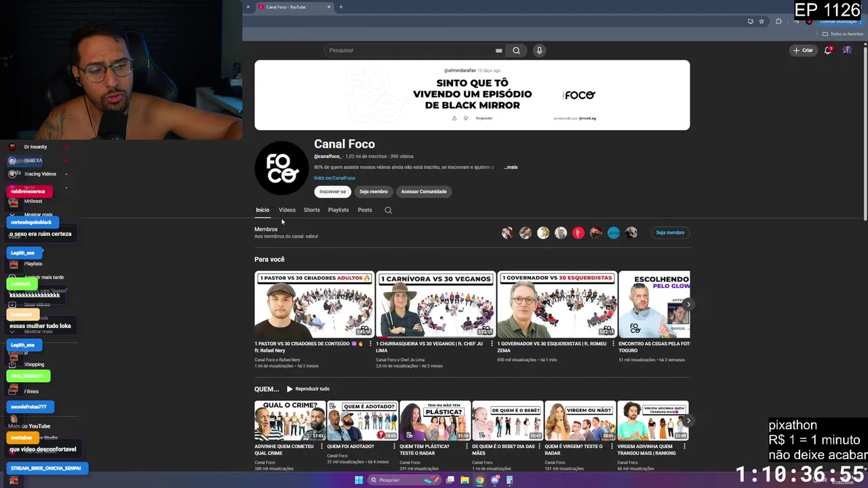Open browser extensions puzzle icon
This screenshot has width=868, height=488.
(778, 21)
